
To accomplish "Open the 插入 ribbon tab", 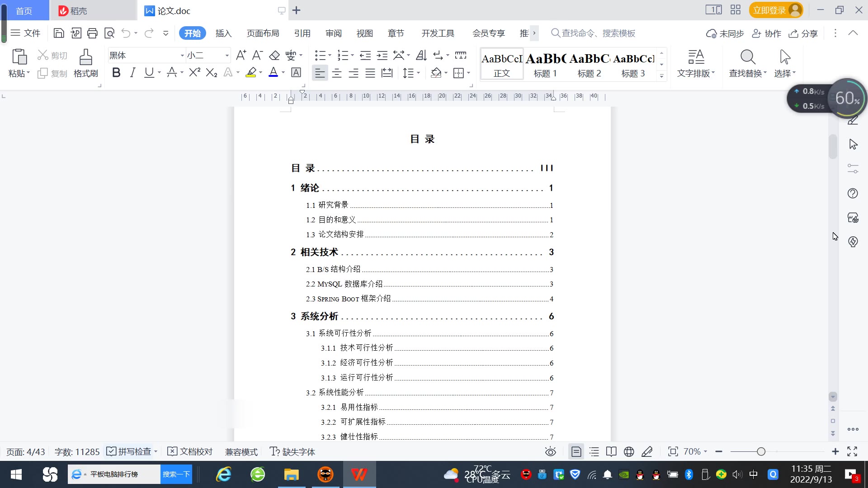I will (223, 33).
